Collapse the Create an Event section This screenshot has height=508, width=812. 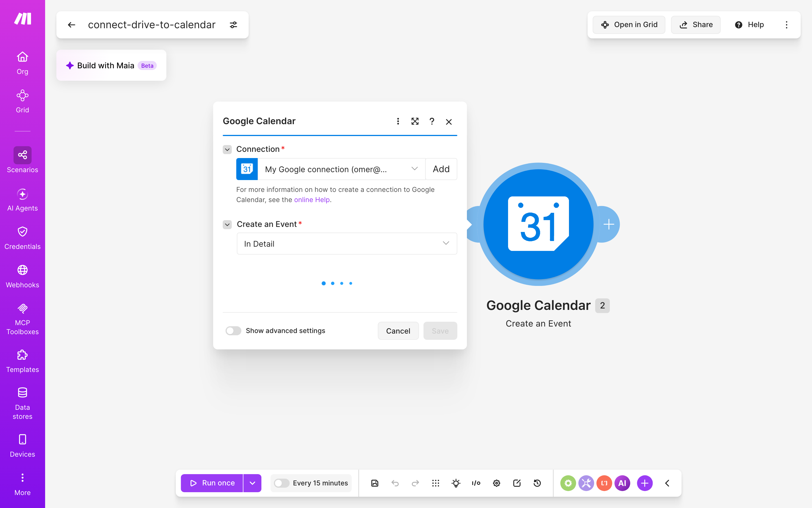click(x=227, y=224)
